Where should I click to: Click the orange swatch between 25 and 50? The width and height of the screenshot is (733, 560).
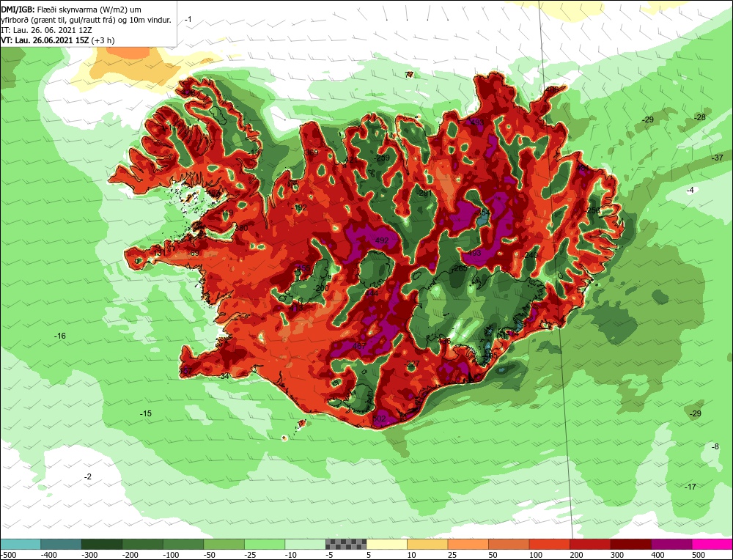tap(468, 544)
